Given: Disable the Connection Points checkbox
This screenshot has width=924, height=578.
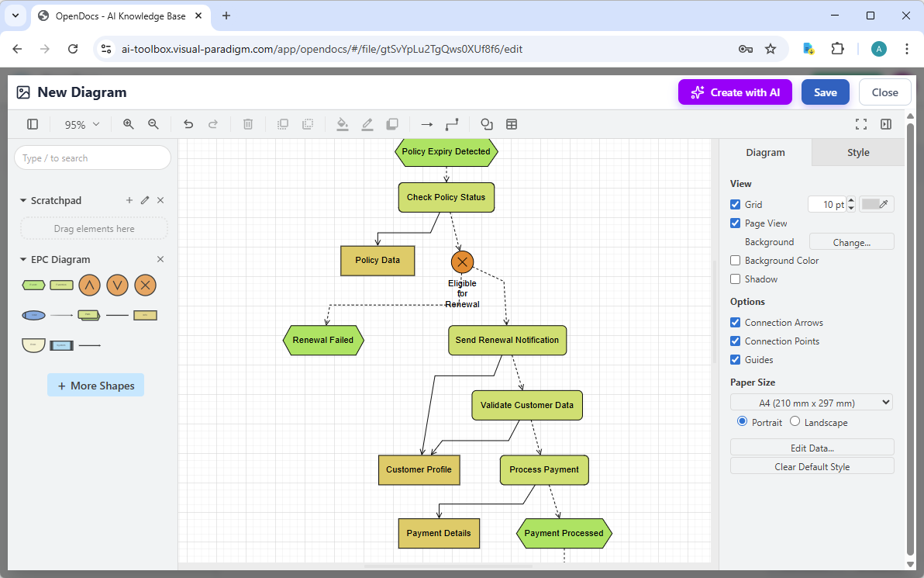Looking at the screenshot, I should click(735, 341).
